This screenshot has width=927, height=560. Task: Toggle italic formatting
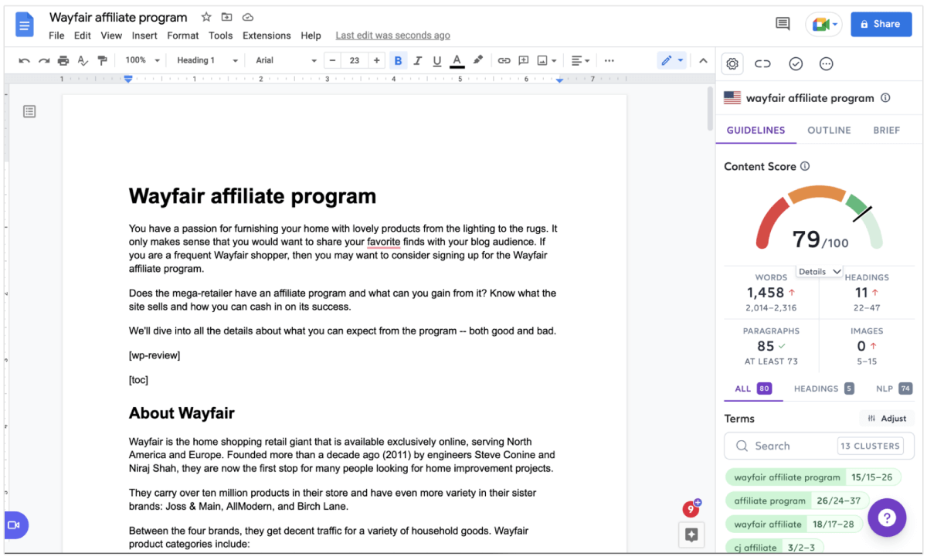click(417, 59)
